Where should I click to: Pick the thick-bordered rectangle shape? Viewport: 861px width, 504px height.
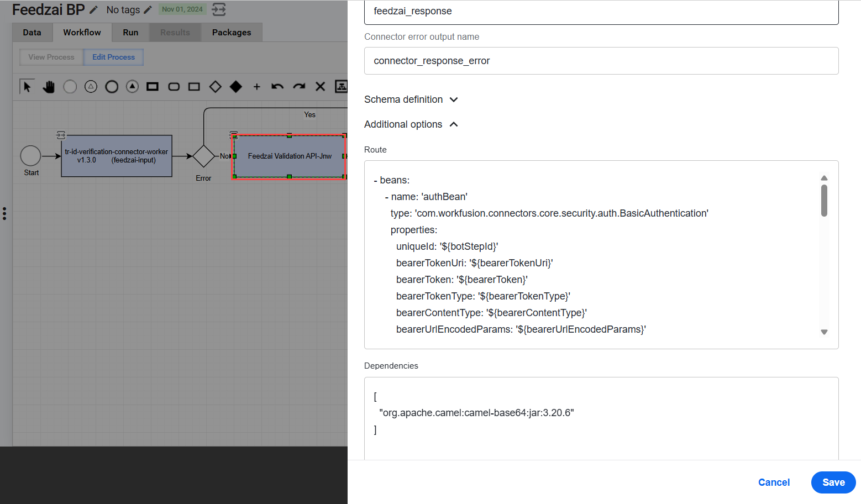tap(153, 87)
